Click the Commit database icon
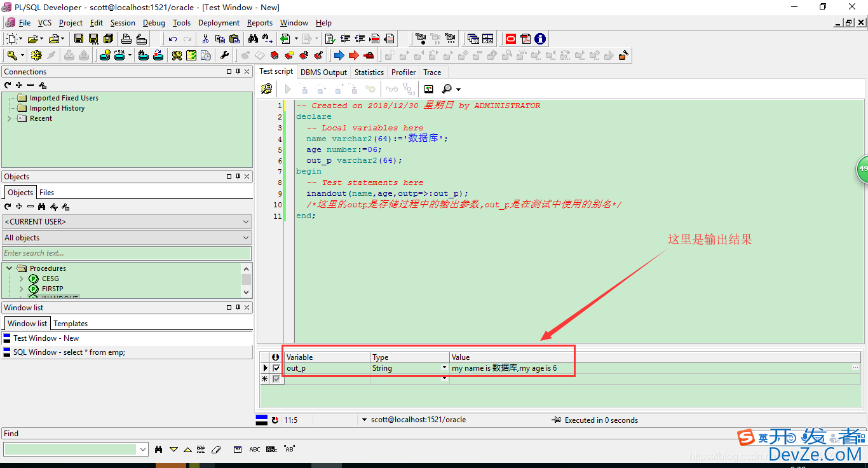The image size is (868, 468). [69, 55]
